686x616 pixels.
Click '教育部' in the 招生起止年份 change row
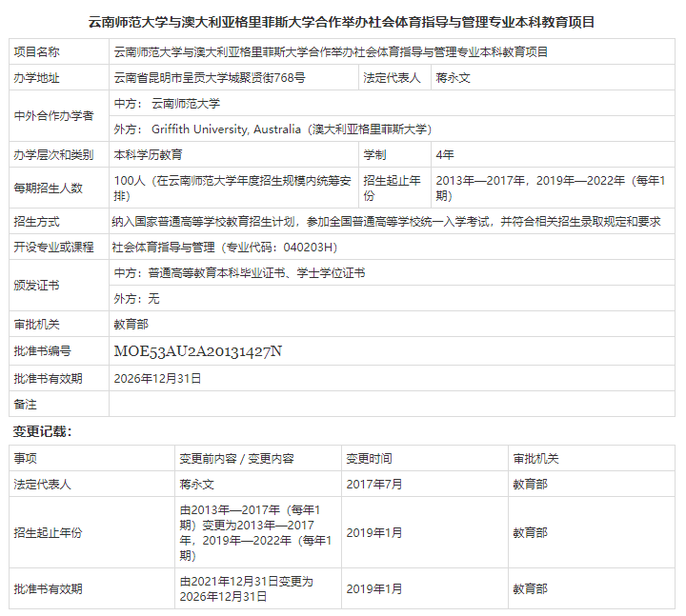point(531,533)
